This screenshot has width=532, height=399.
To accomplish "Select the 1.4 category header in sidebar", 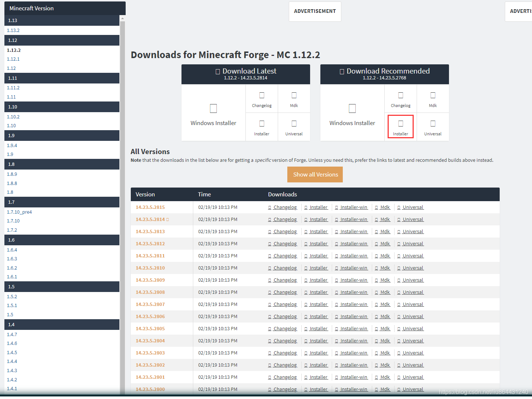I will [62, 325].
